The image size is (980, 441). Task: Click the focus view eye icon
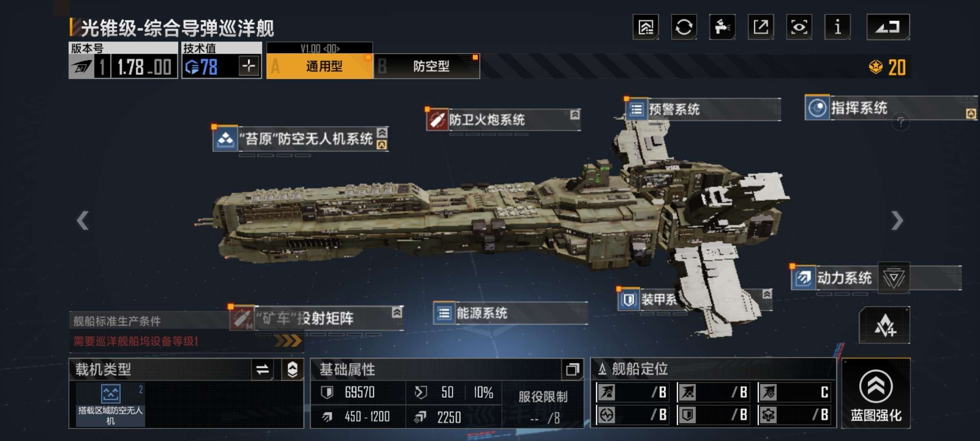click(799, 27)
